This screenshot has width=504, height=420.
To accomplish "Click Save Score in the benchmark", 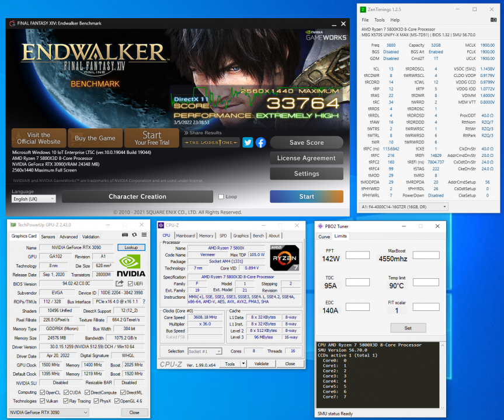I will coord(306,142).
